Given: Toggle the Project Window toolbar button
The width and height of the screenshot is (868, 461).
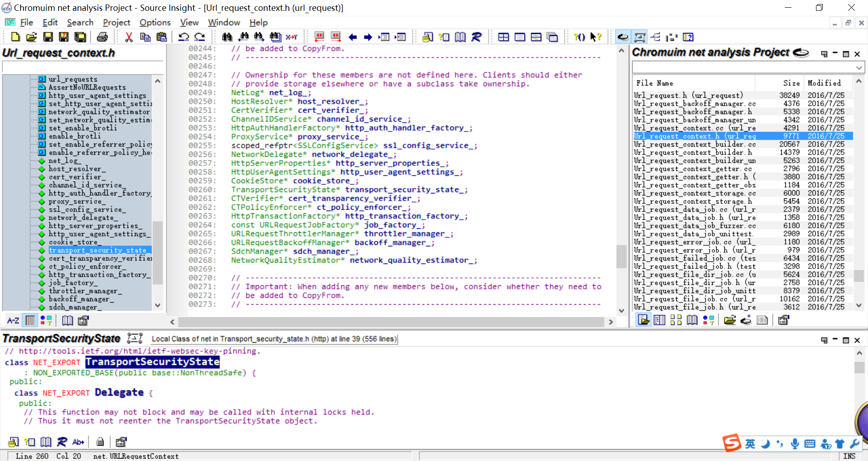Looking at the screenshot, I should click(623, 37).
